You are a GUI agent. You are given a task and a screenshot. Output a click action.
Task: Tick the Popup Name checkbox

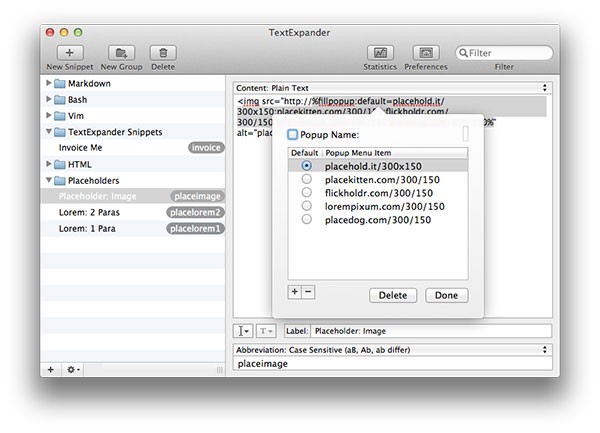coord(292,134)
